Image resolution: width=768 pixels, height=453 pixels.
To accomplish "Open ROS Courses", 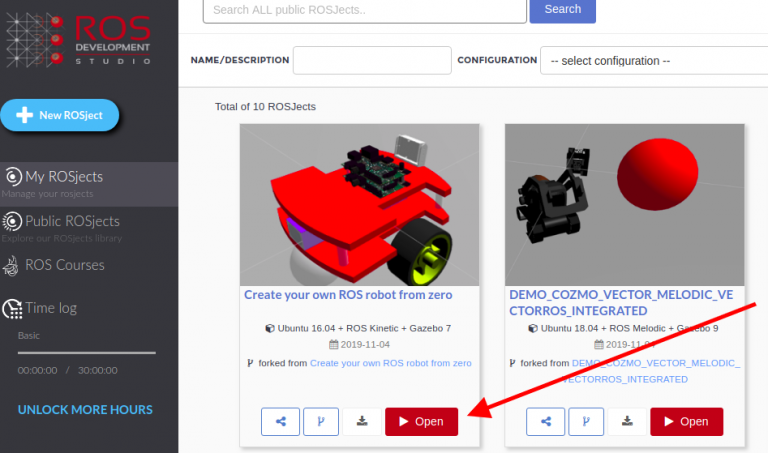I will (65, 265).
